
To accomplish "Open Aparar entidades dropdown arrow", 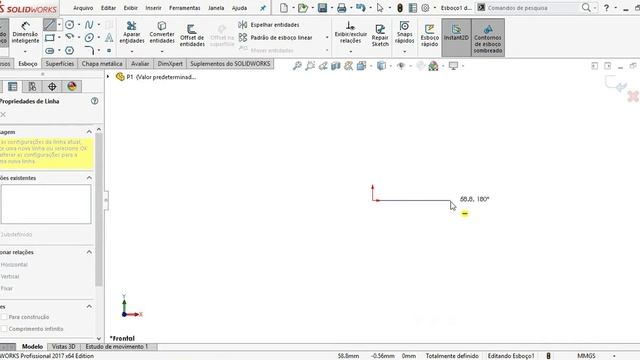I will click(131, 51).
